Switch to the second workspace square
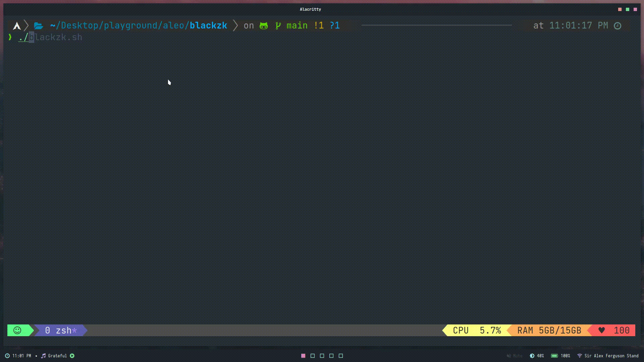Viewport: 644px width, 362px height. pyautogui.click(x=313, y=356)
